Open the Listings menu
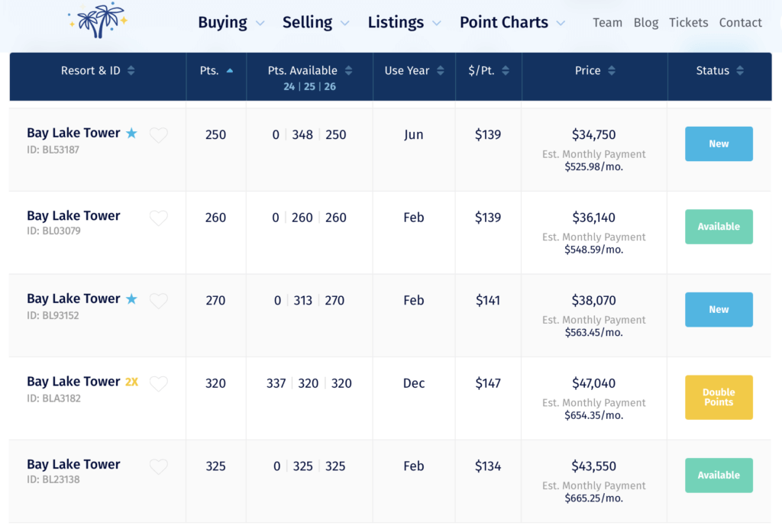Viewport: 782px width, 532px height. pos(404,23)
